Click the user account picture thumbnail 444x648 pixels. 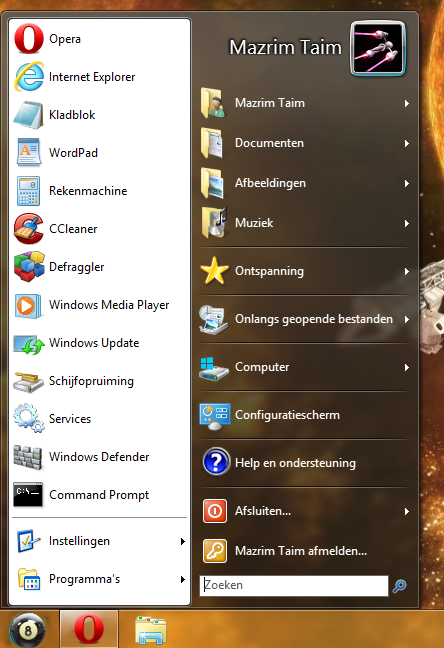378,48
